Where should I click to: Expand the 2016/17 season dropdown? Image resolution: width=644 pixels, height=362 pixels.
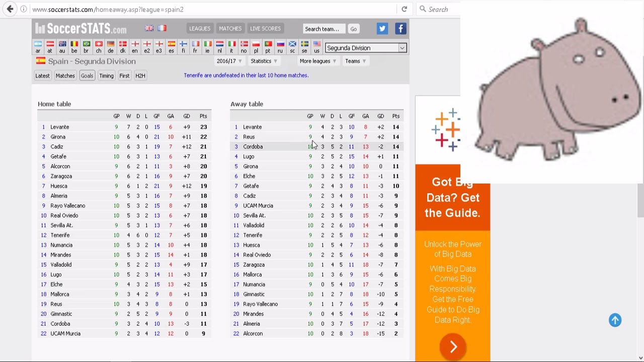229,61
